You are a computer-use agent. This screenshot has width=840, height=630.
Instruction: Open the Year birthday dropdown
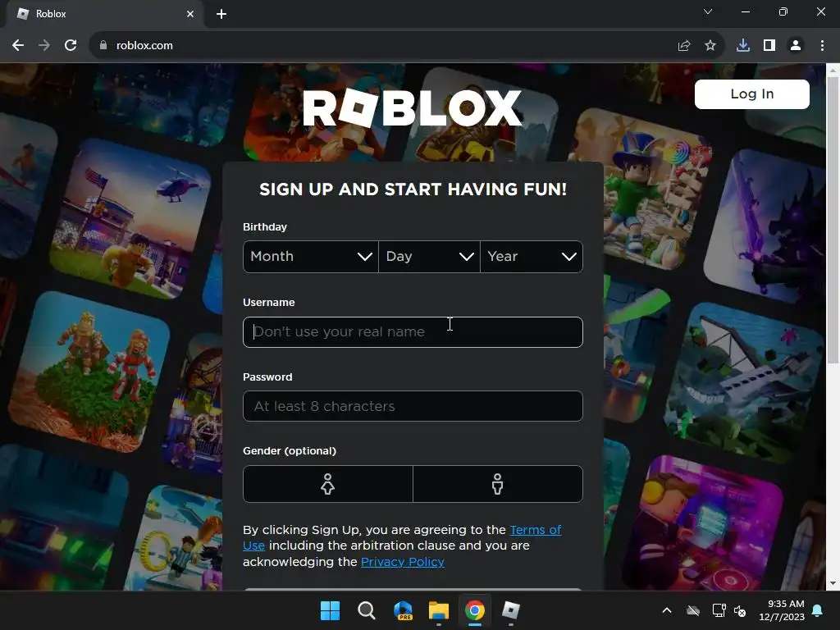(532, 257)
